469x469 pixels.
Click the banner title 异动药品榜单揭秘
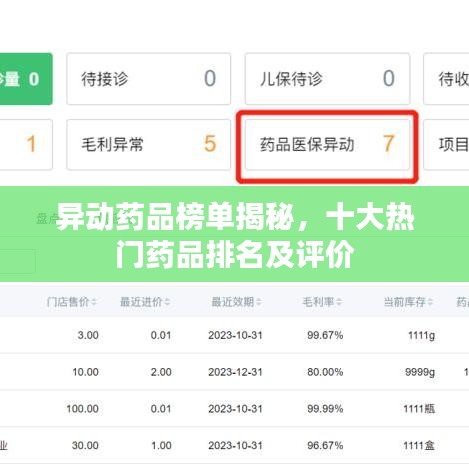point(175,217)
